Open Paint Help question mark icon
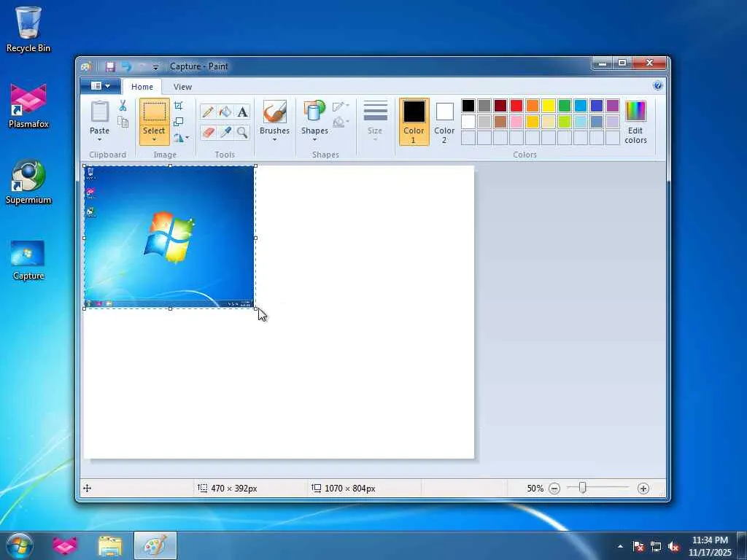 (x=657, y=86)
